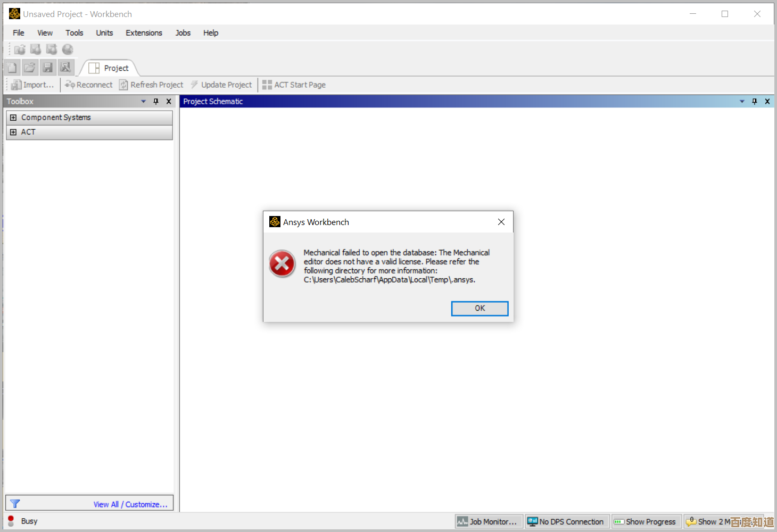
Task: Open the ACT Start Page
Action: [294, 85]
